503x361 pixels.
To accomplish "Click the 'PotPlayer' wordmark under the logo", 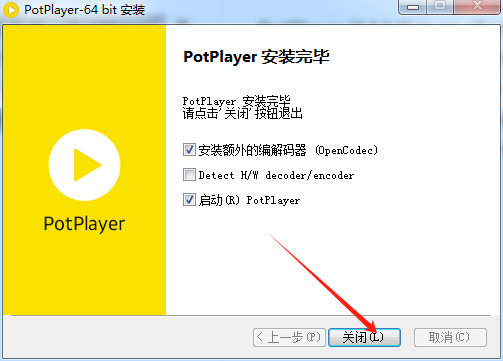I will click(84, 224).
